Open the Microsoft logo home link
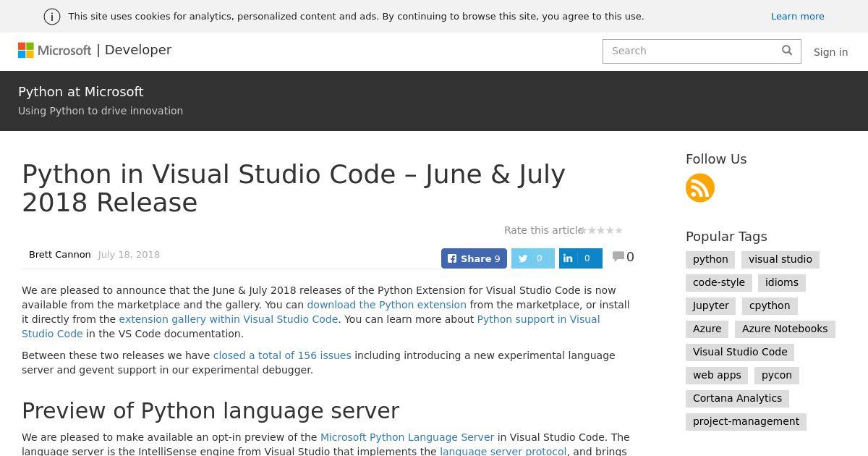 (x=55, y=50)
